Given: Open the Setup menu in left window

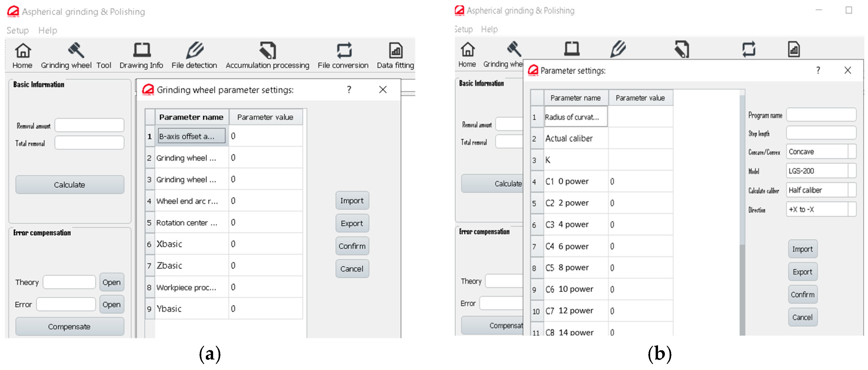Looking at the screenshot, I should click(x=18, y=30).
